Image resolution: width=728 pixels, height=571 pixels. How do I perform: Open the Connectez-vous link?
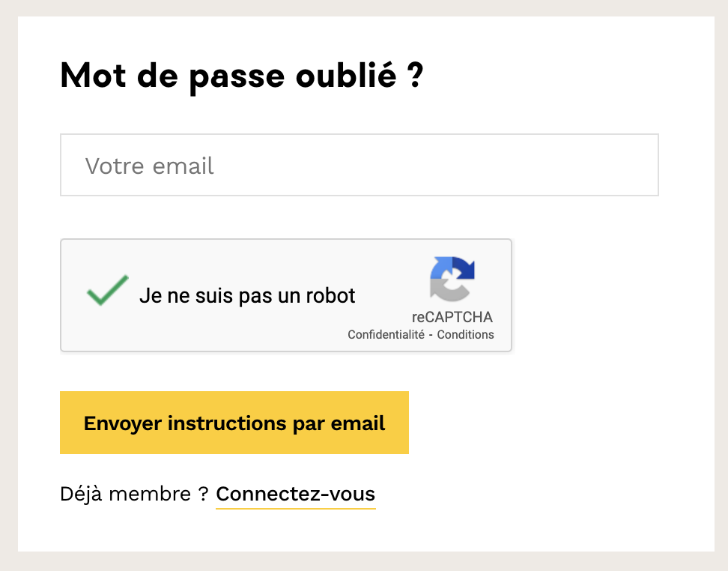tap(295, 494)
